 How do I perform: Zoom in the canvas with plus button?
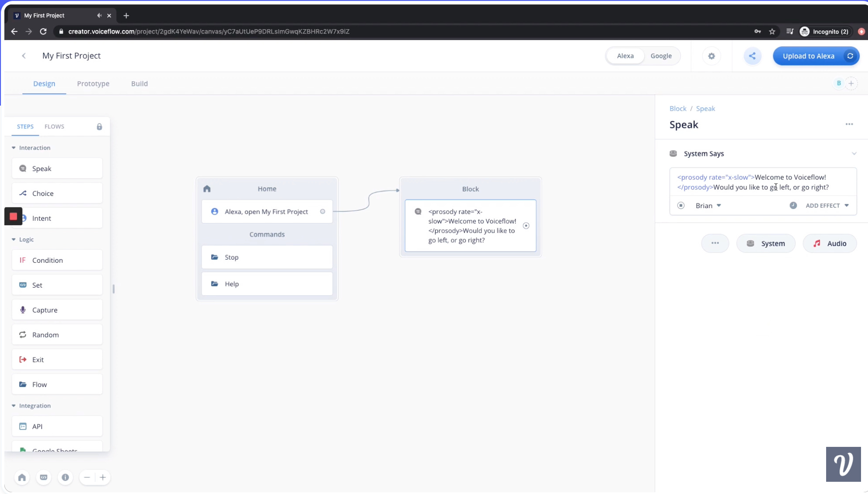[x=103, y=477]
